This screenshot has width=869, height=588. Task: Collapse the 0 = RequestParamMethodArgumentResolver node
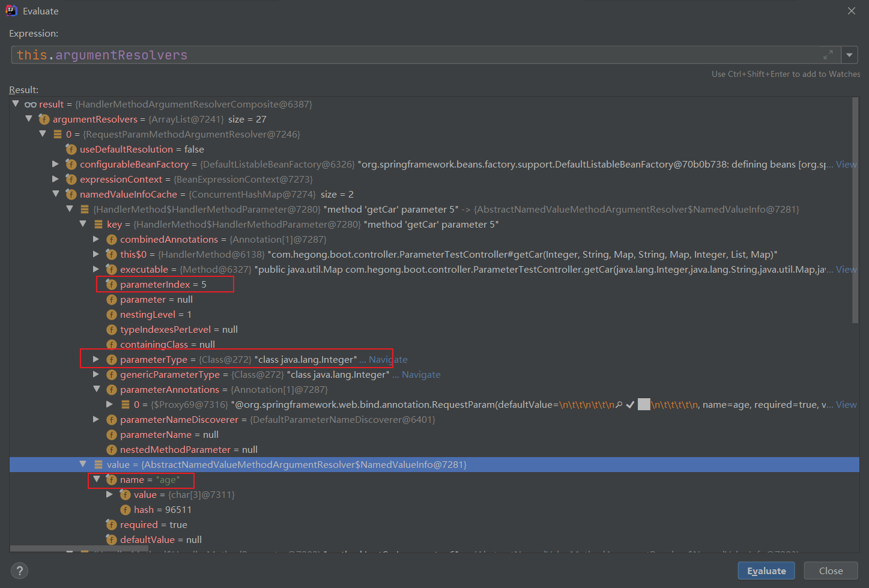[x=43, y=134]
